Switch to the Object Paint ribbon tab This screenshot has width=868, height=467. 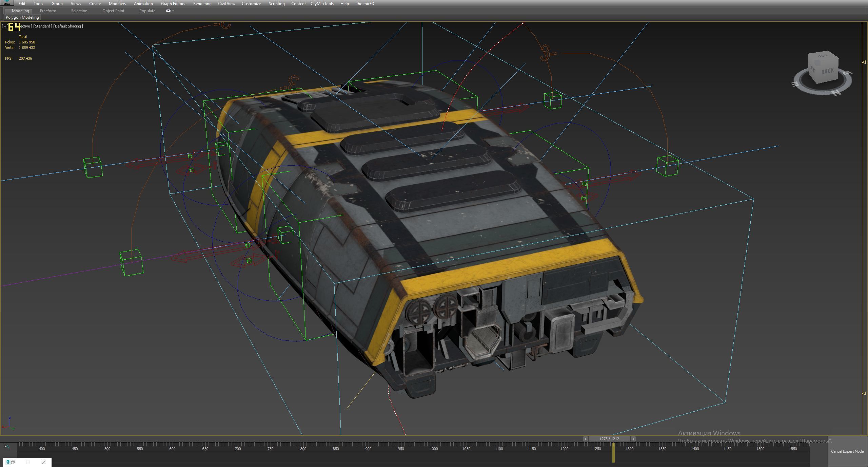click(x=113, y=11)
